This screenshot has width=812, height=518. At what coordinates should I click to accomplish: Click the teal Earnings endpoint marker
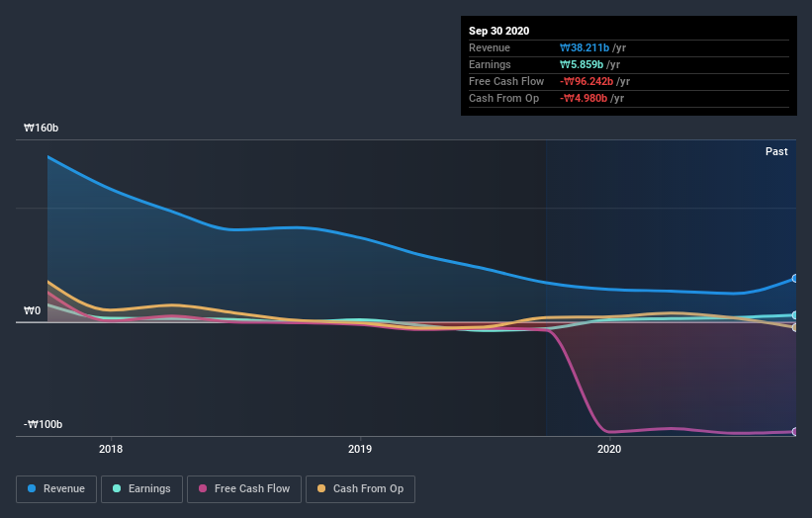pos(795,315)
